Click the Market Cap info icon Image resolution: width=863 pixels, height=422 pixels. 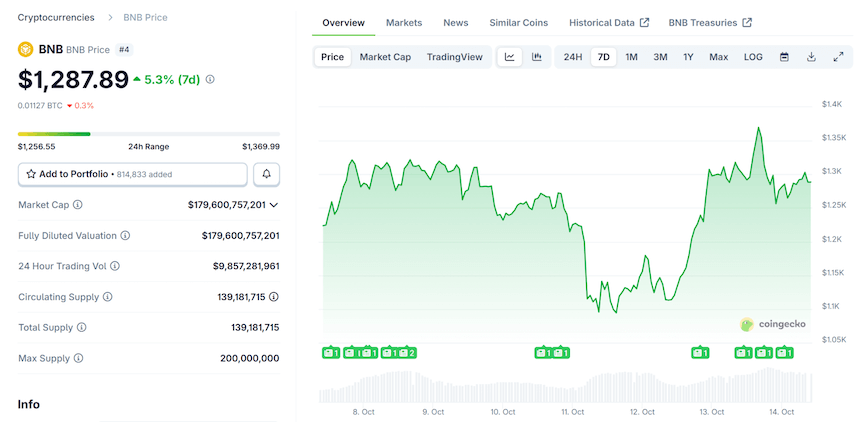tap(78, 205)
